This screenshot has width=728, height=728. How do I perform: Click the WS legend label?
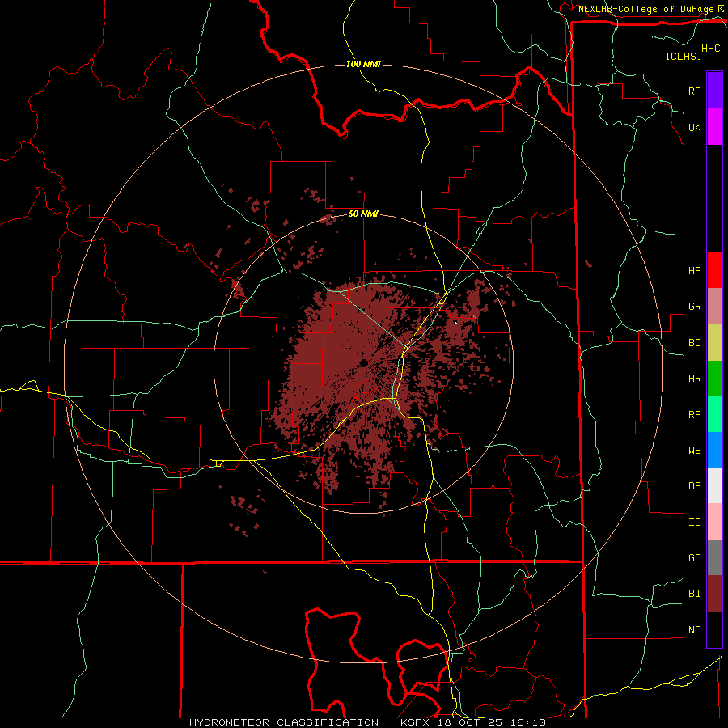[x=694, y=451]
